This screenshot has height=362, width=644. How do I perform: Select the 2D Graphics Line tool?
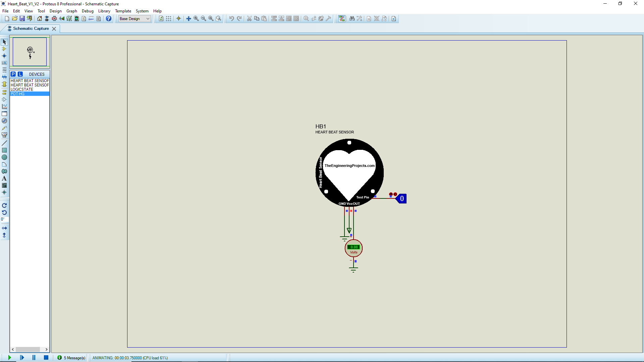[x=4, y=143]
